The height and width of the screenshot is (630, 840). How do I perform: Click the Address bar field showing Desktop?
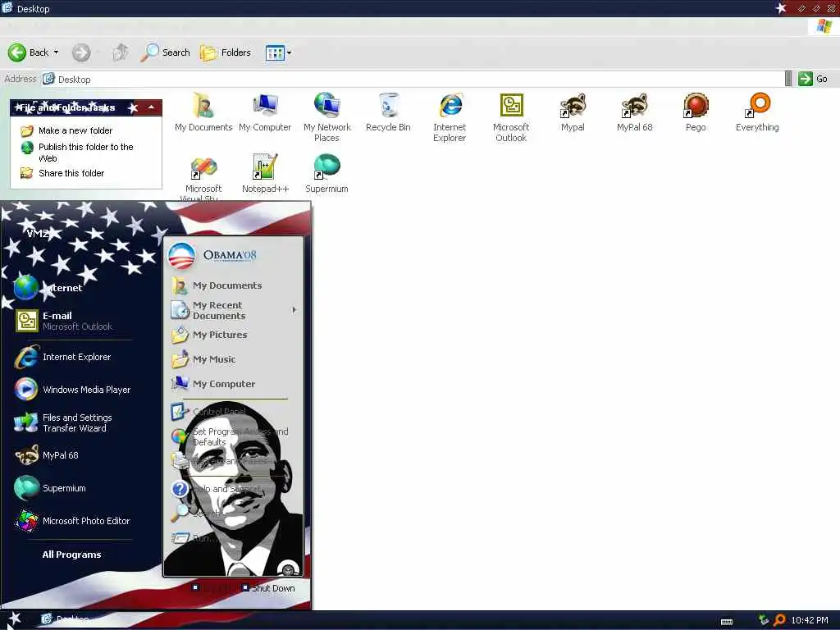click(x=413, y=79)
